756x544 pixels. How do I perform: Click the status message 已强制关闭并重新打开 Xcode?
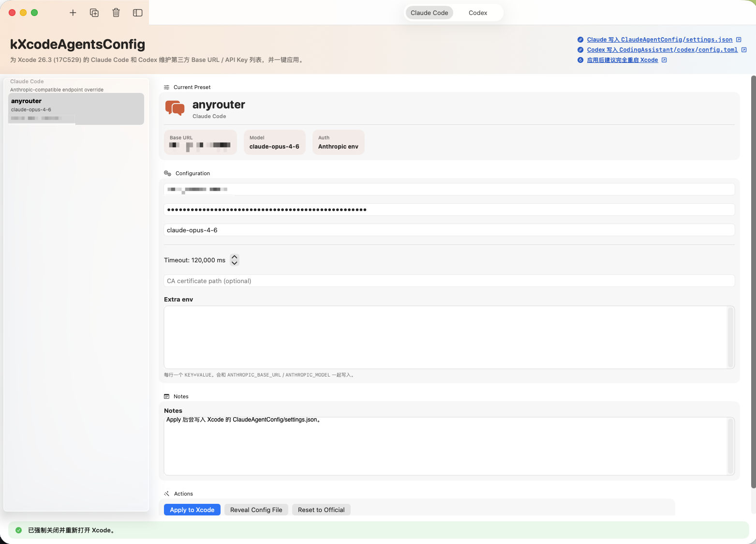coord(71,530)
